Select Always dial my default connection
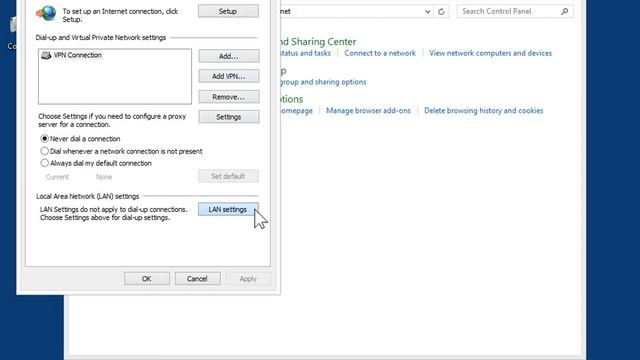The image size is (640, 360). pyautogui.click(x=96, y=163)
